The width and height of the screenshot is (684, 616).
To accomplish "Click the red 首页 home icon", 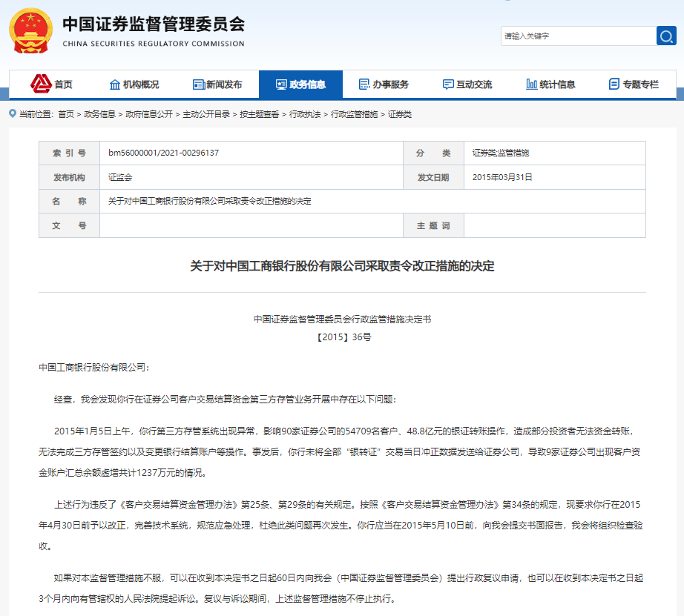I will [x=41, y=84].
